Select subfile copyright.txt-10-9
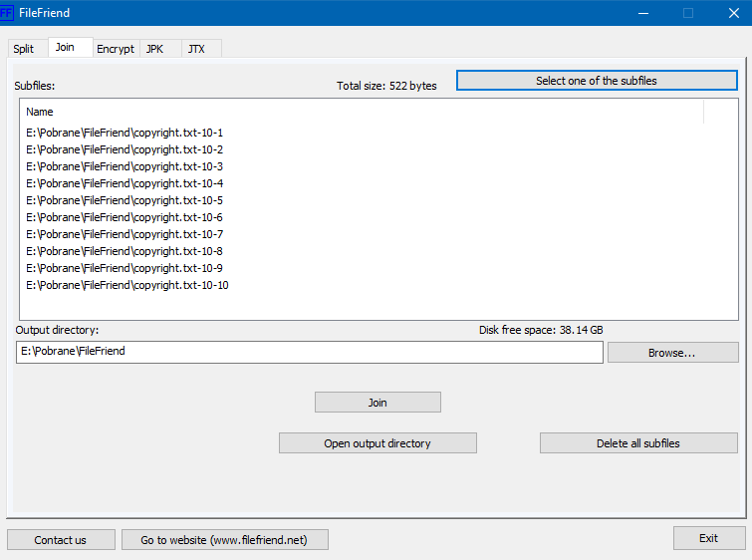The height and width of the screenshot is (560, 752). pos(125,268)
